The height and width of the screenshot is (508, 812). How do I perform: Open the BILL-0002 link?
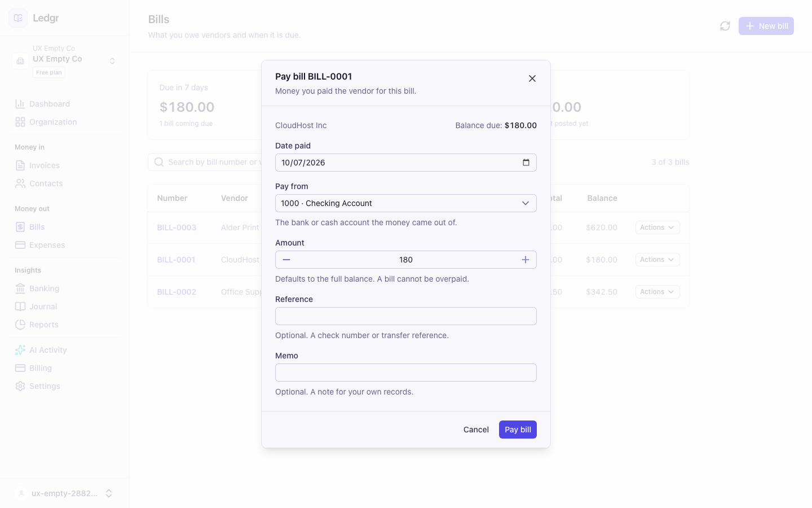(x=176, y=292)
